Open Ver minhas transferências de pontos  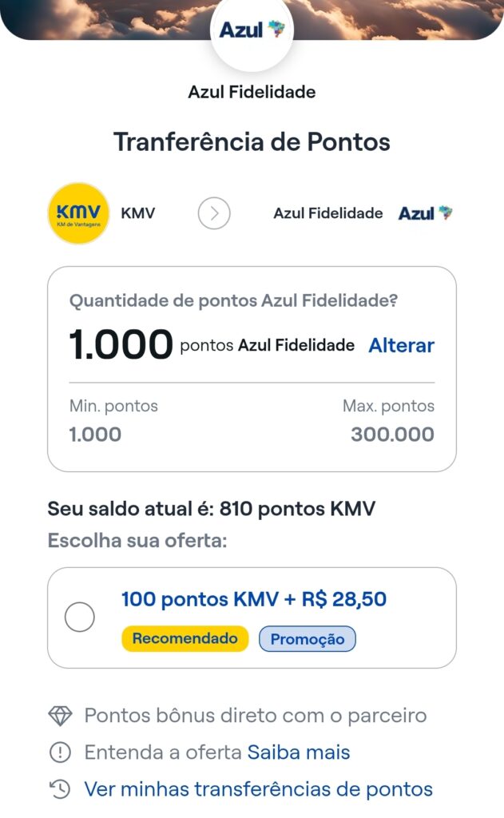(x=258, y=789)
